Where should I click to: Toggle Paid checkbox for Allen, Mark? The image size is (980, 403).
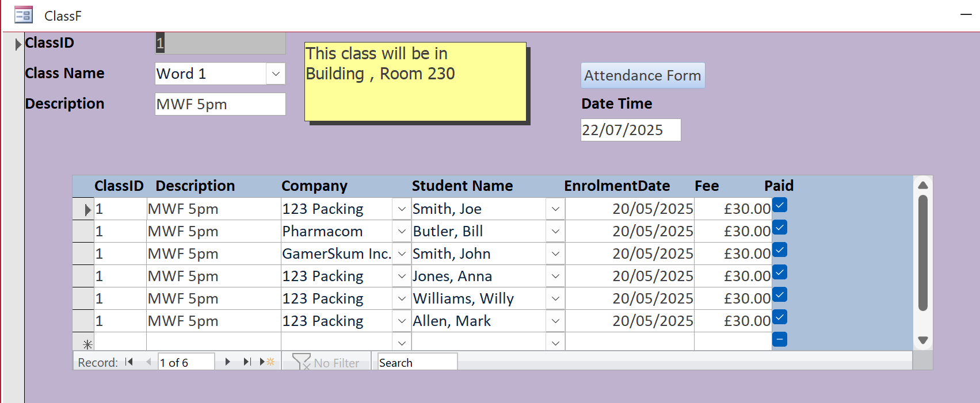(780, 317)
